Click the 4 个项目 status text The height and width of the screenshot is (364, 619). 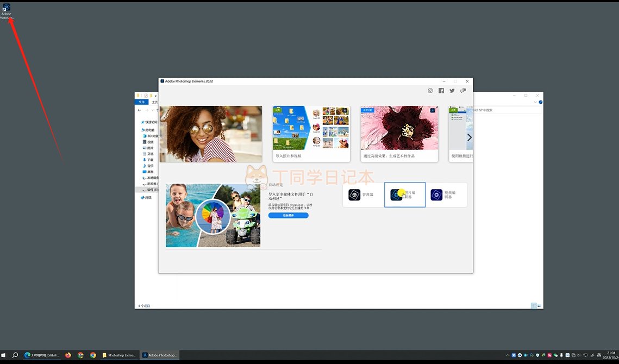(143, 306)
